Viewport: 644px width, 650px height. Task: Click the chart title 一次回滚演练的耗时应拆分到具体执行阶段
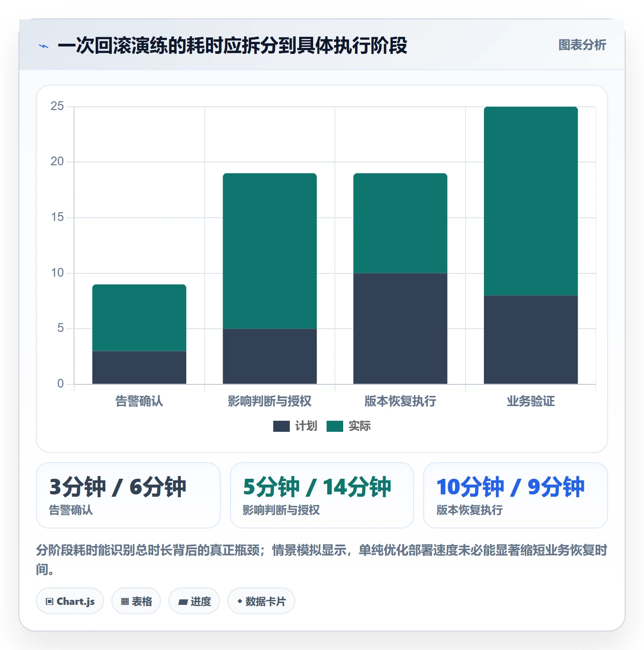tap(232, 46)
